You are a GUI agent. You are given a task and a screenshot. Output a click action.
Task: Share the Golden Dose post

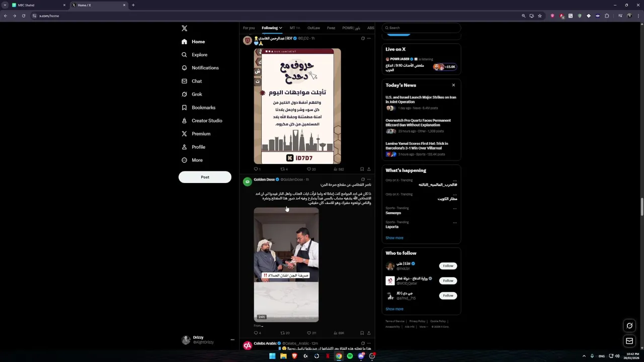tap(369, 333)
